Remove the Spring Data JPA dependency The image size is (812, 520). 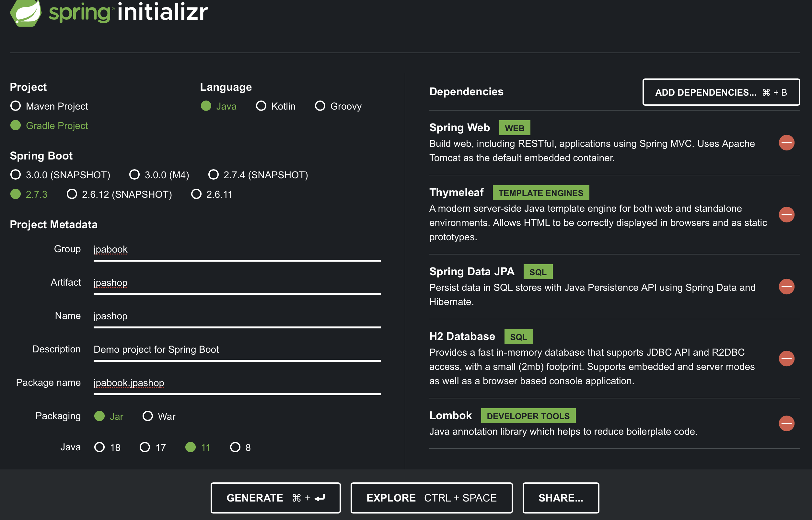pos(786,287)
